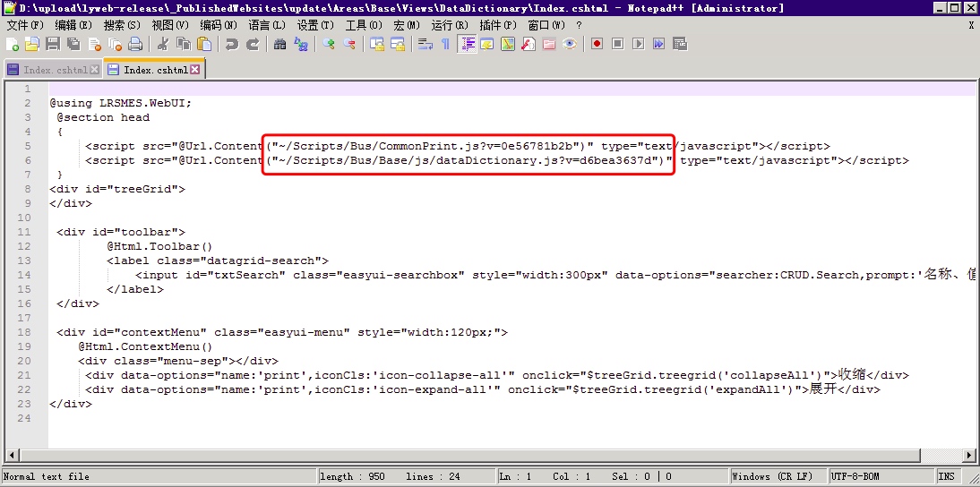Open the 运行(R) menu
Screen dimensions: 980x487
(450, 25)
